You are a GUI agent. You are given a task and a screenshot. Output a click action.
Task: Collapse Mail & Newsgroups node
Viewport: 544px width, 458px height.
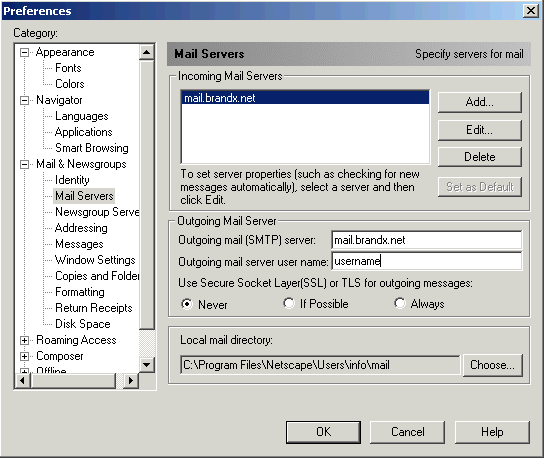[24, 164]
